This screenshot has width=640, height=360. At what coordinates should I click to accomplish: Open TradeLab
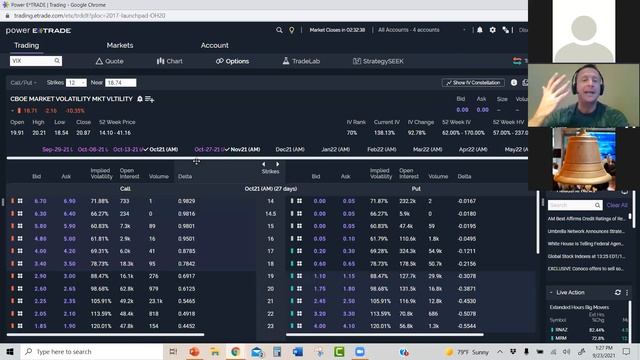[301, 61]
